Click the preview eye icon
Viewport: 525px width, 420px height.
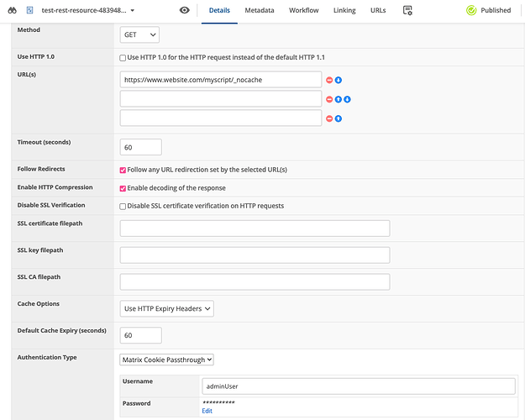click(x=185, y=10)
